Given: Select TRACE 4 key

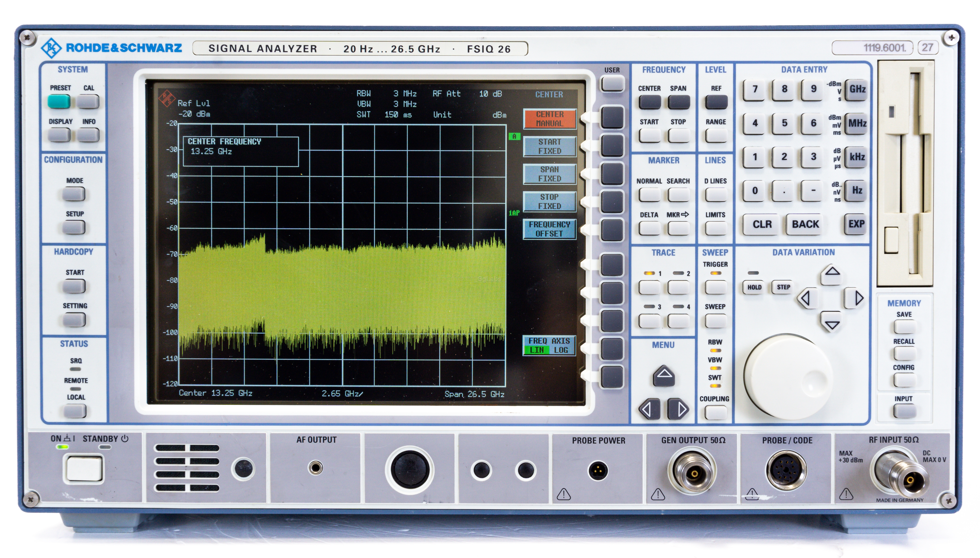Looking at the screenshot, I should coord(679,321).
